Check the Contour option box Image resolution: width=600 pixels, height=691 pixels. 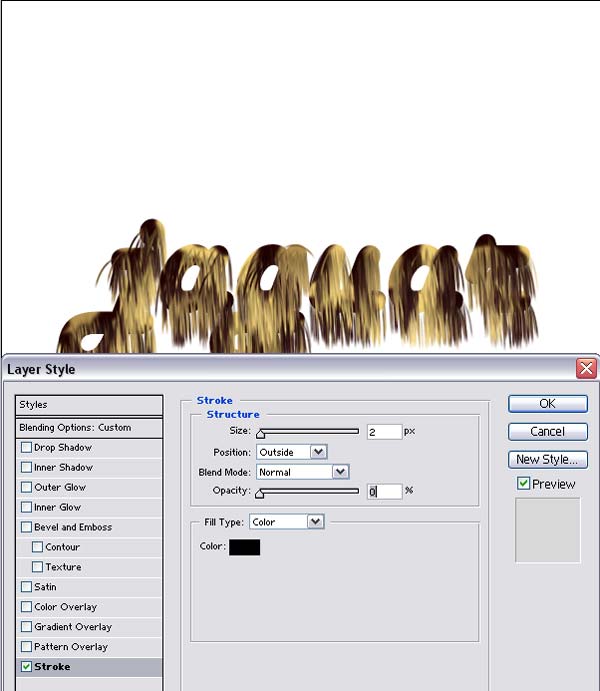point(37,547)
